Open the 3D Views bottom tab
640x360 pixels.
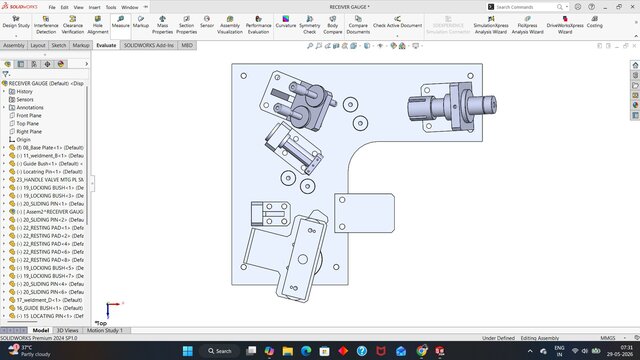tap(67, 330)
